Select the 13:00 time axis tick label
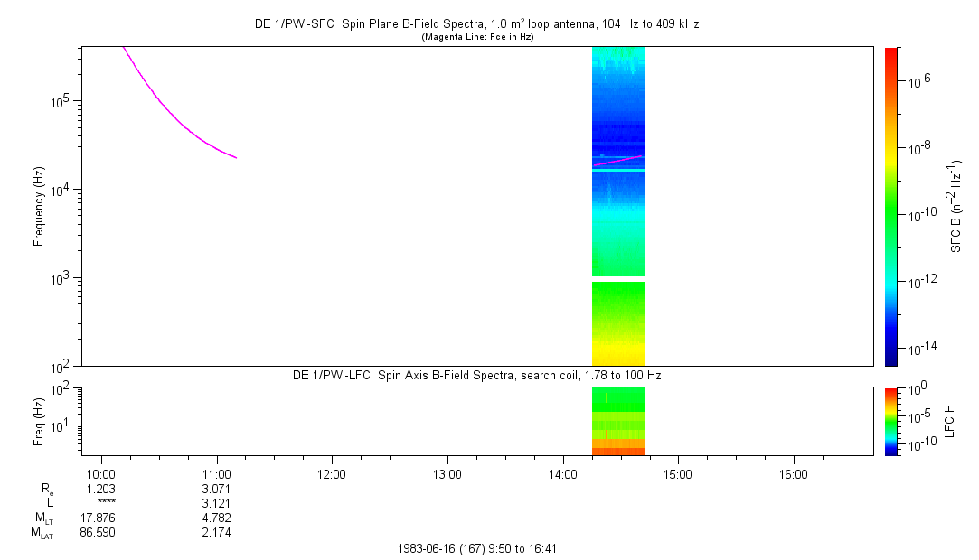 click(447, 474)
